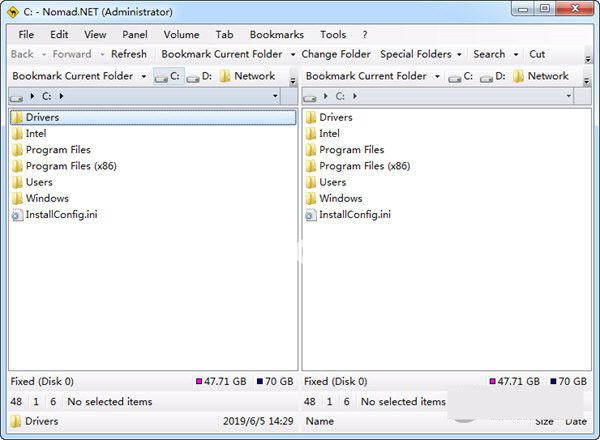Open the Special Folders button
The image size is (600, 440).
416,54
